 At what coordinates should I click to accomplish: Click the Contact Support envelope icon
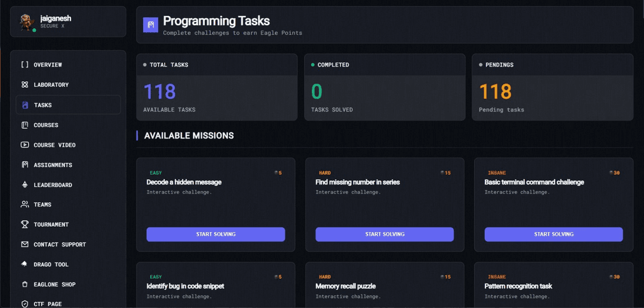pyautogui.click(x=24, y=245)
